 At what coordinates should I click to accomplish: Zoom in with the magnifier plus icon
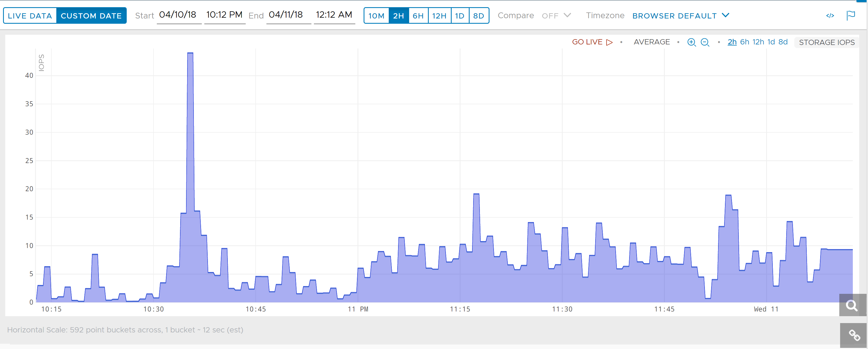[691, 42]
